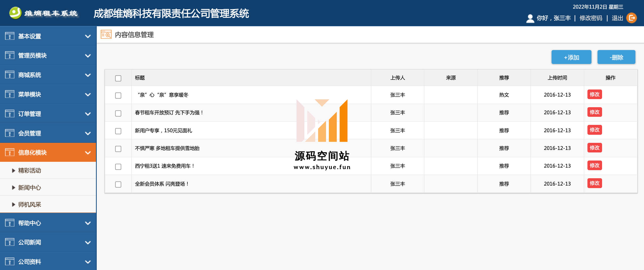Select the 商城系统 menu label
This screenshot has height=270, width=644.
[x=30, y=75]
